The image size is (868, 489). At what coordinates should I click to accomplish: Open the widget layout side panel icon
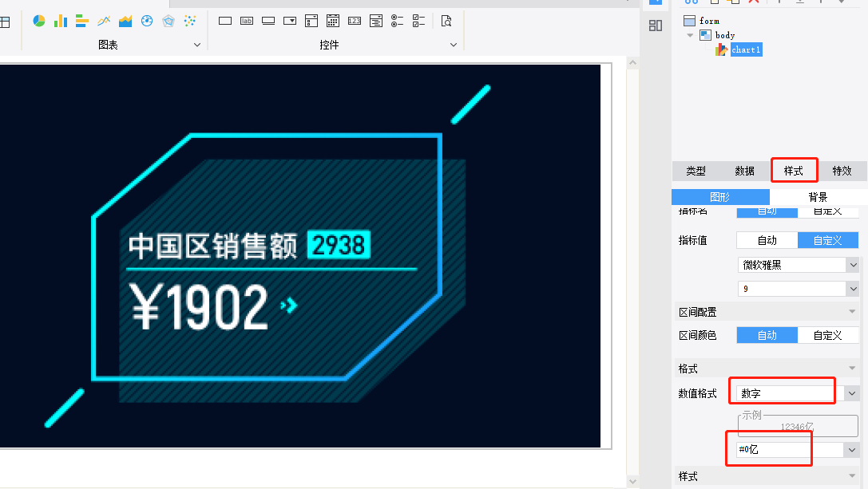pyautogui.click(x=656, y=26)
